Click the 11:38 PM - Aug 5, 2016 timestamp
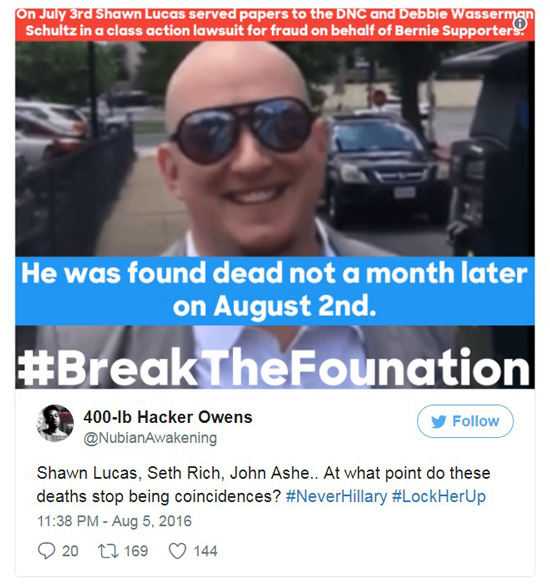 (114, 521)
